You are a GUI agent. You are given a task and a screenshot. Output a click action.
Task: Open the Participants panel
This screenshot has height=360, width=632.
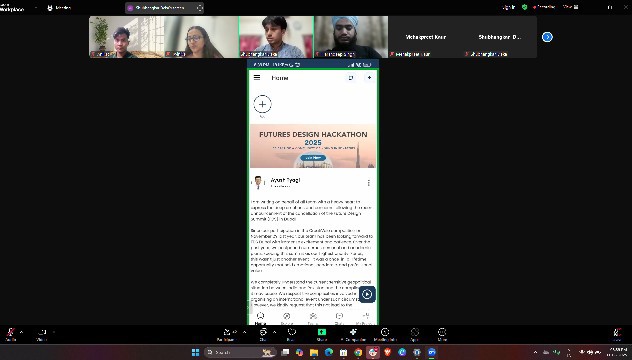[x=227, y=334]
